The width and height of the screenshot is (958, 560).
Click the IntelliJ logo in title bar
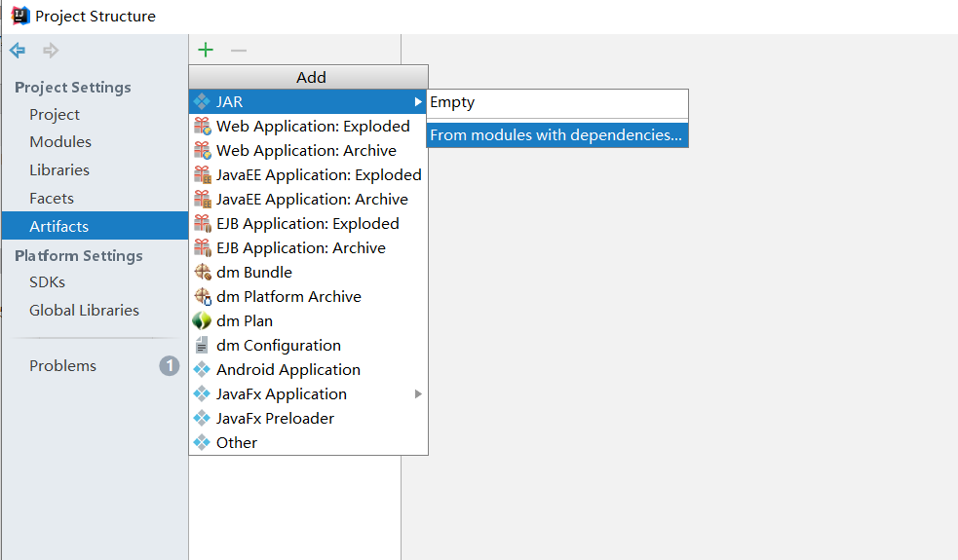click(x=20, y=16)
